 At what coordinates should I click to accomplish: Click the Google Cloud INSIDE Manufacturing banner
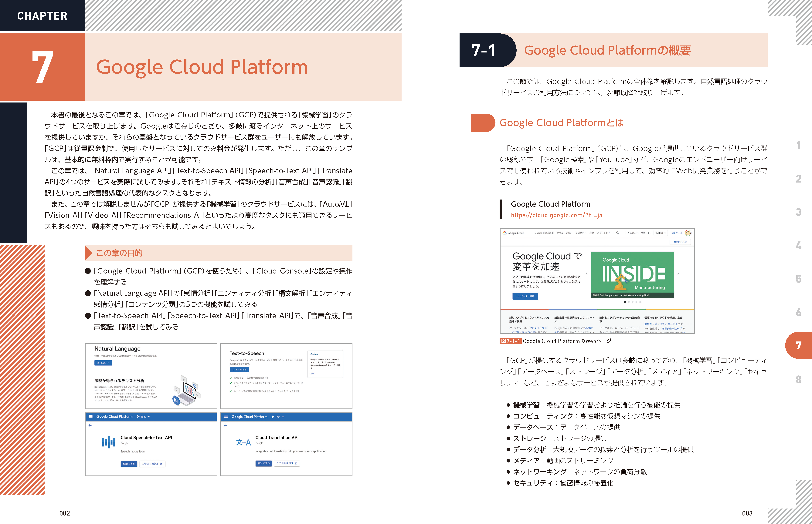(632, 275)
